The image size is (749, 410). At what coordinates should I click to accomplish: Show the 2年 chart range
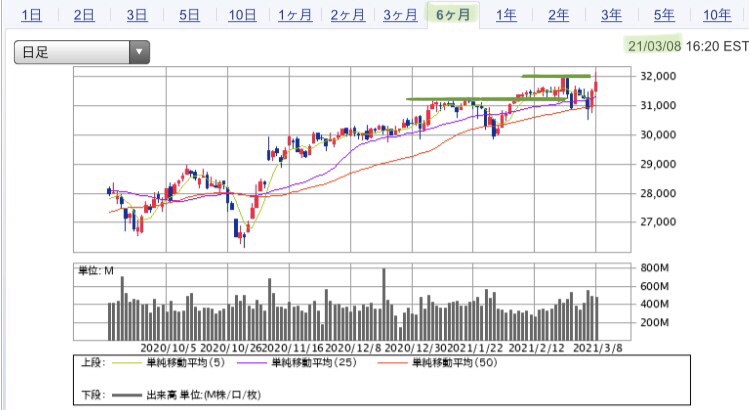tap(558, 15)
